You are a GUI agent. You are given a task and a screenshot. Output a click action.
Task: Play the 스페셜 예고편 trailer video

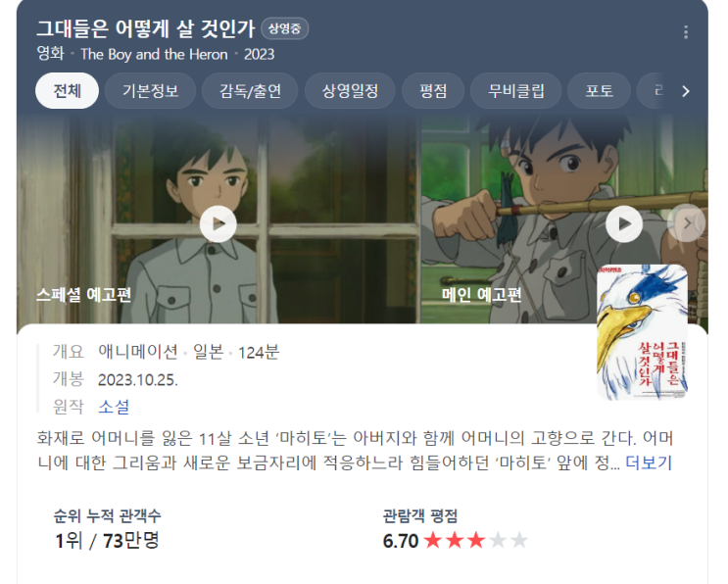point(218,223)
